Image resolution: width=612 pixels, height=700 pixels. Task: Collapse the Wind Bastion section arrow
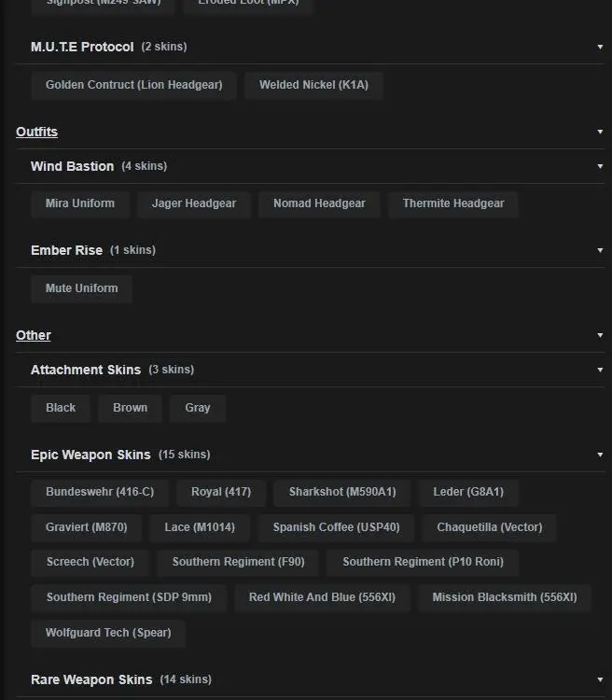600,166
